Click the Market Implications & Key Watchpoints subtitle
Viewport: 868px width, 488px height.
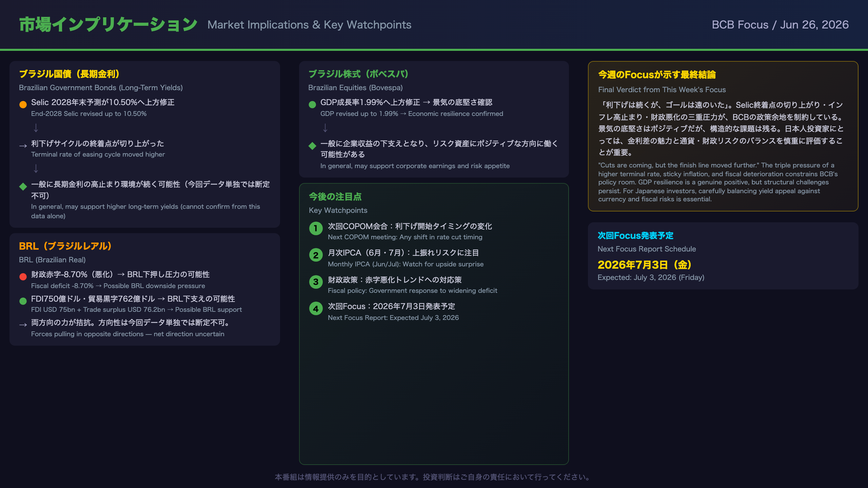[309, 25]
